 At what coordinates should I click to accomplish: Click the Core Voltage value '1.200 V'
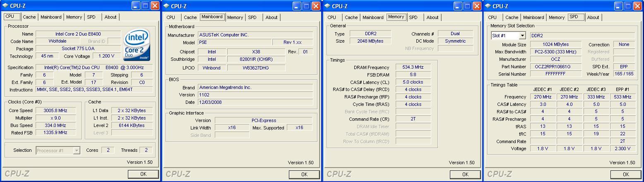point(106,56)
